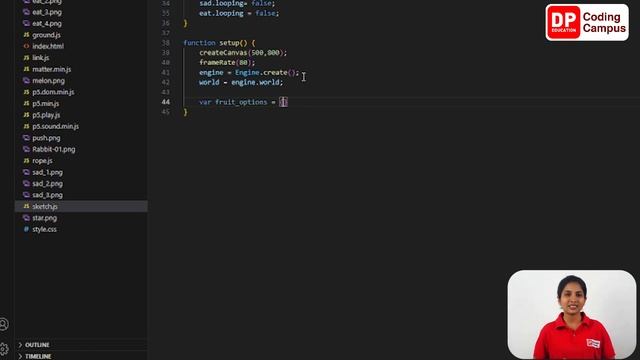Click the JS icon beside sketch.js

(x=27, y=207)
